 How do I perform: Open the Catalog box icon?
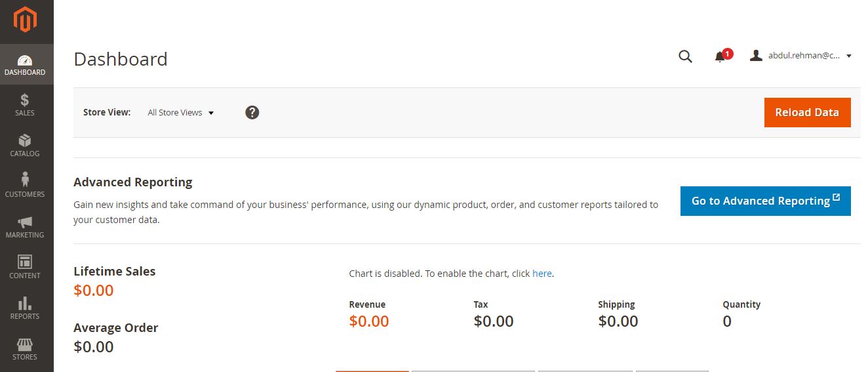point(25,140)
